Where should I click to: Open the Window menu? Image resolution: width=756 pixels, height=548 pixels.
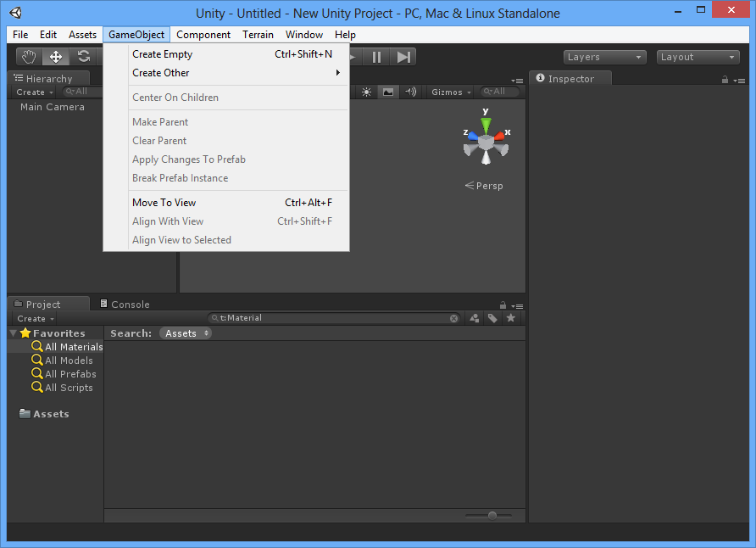(x=304, y=35)
